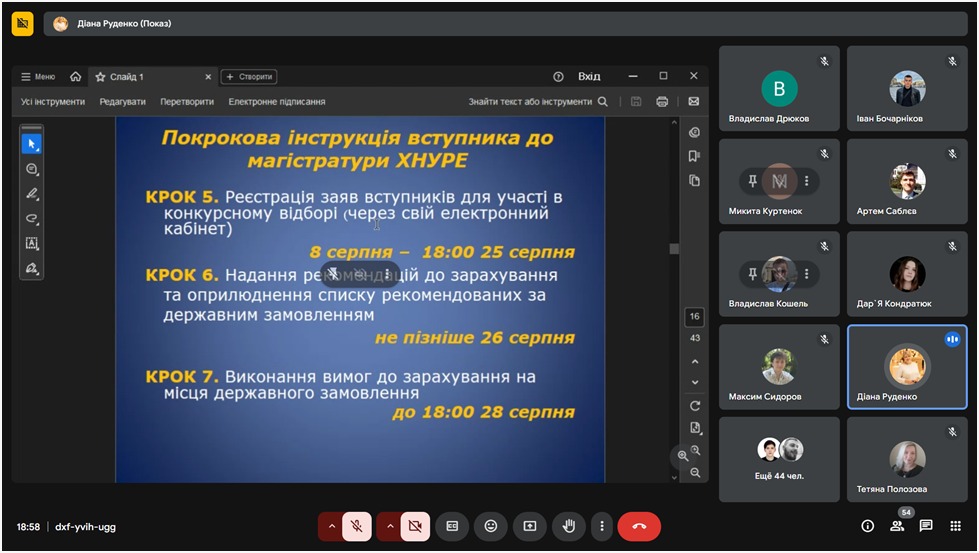Open the activities grid icon
The image size is (979, 553).
(955, 526)
